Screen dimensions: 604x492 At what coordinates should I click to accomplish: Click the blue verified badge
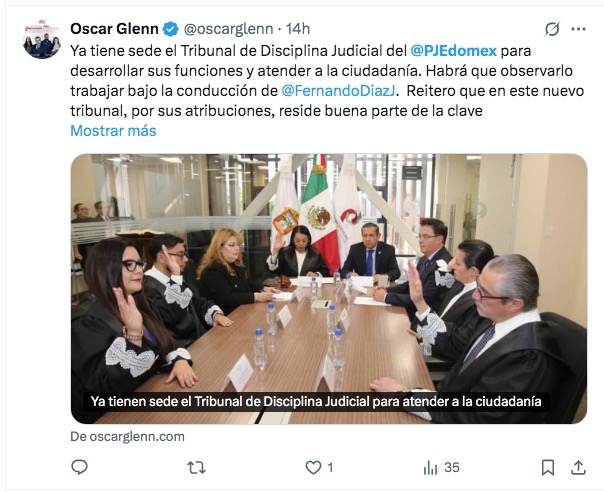[x=171, y=29]
